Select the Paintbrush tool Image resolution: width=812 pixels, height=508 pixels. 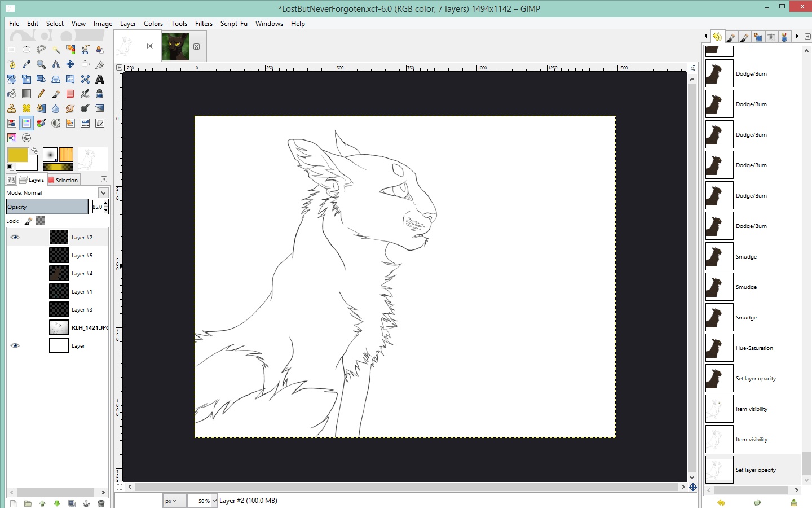(56, 94)
